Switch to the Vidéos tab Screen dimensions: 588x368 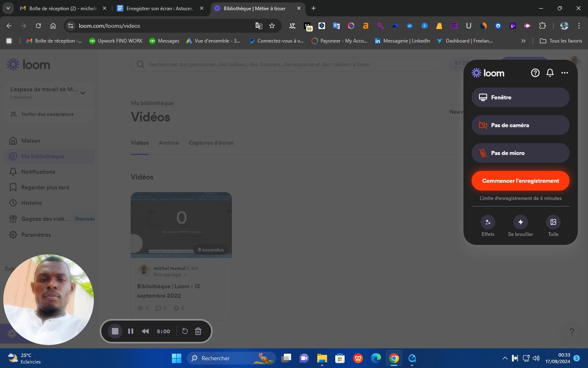pos(140,143)
